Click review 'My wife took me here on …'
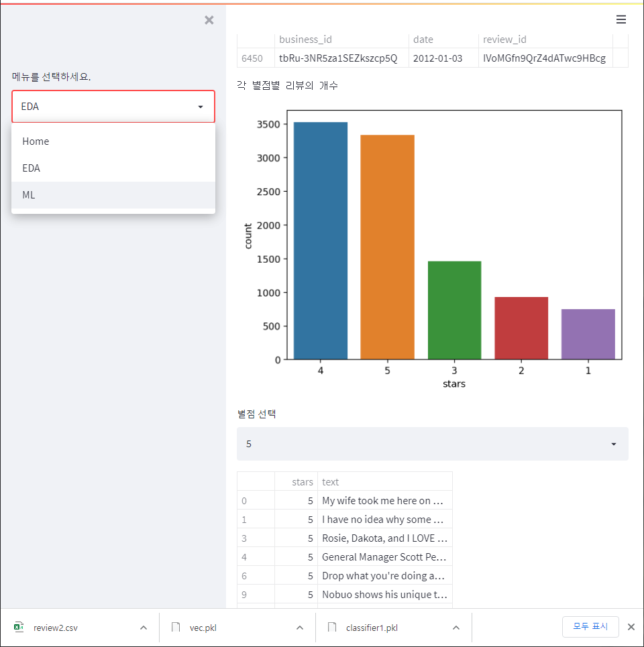The width and height of the screenshot is (644, 647). click(x=385, y=501)
